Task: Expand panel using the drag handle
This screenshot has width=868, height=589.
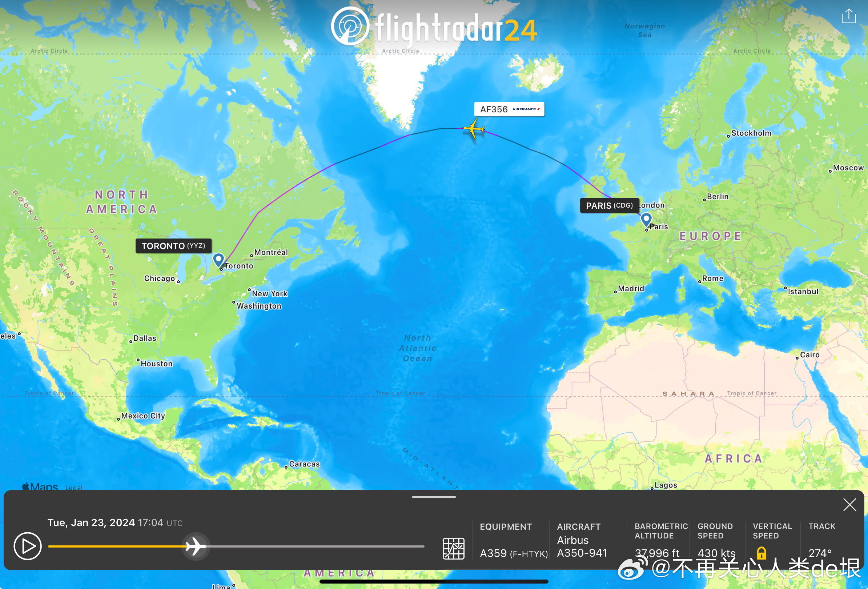Action: pos(434,497)
